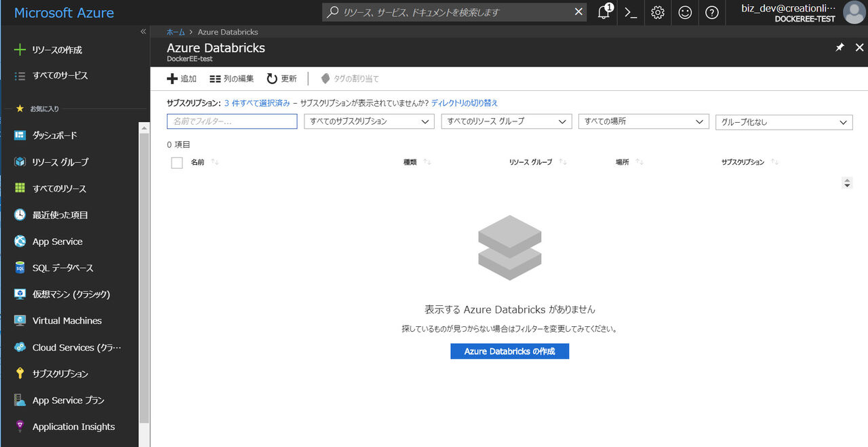This screenshot has width=868, height=447.
Task: Open ダッシュボード in sidebar
Action: [x=55, y=136]
